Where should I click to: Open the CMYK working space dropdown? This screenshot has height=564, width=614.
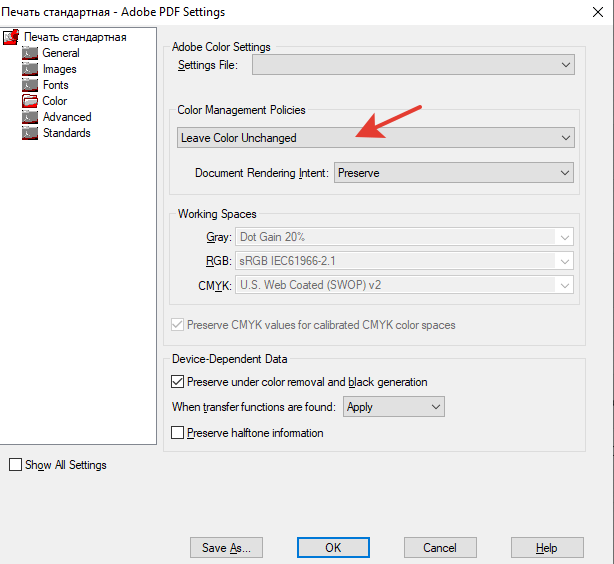click(x=404, y=285)
